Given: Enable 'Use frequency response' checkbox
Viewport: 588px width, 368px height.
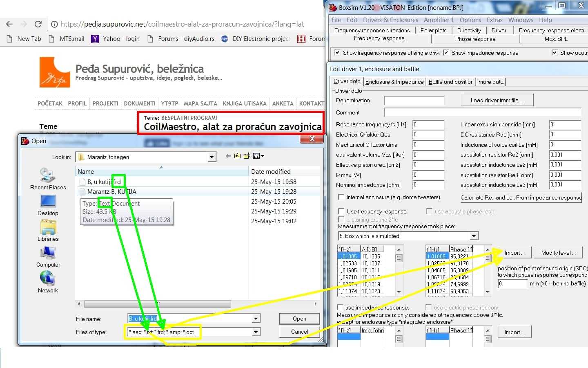Looking at the screenshot, I should [x=341, y=211].
